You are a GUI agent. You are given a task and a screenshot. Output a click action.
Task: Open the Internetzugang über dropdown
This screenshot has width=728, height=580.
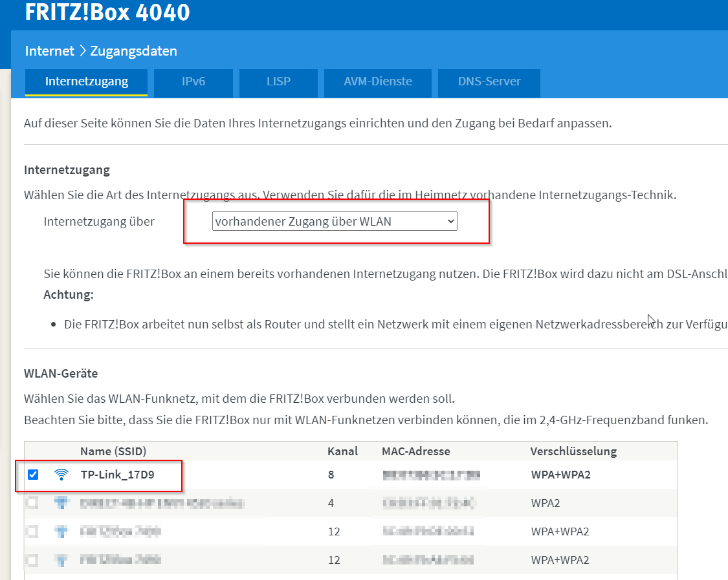click(334, 220)
